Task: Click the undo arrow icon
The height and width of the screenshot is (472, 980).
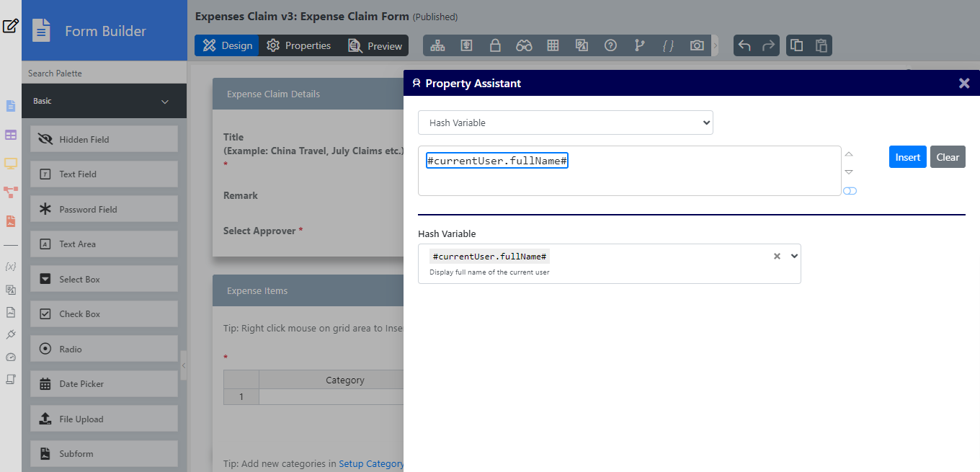Action: click(745, 45)
